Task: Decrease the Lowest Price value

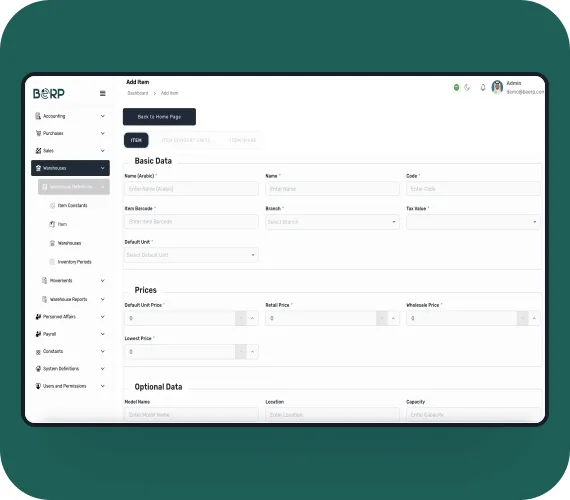Action: click(x=241, y=352)
